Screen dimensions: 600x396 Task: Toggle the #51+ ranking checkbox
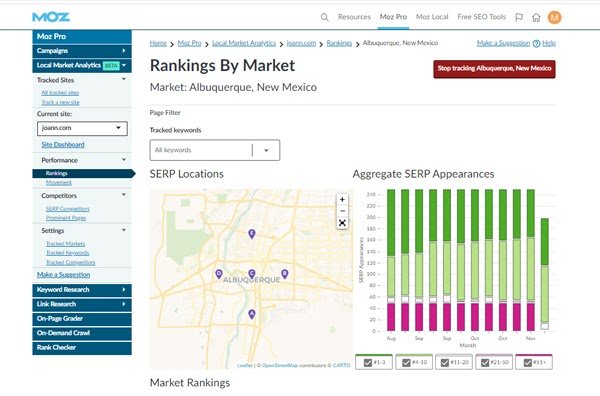coord(527,362)
